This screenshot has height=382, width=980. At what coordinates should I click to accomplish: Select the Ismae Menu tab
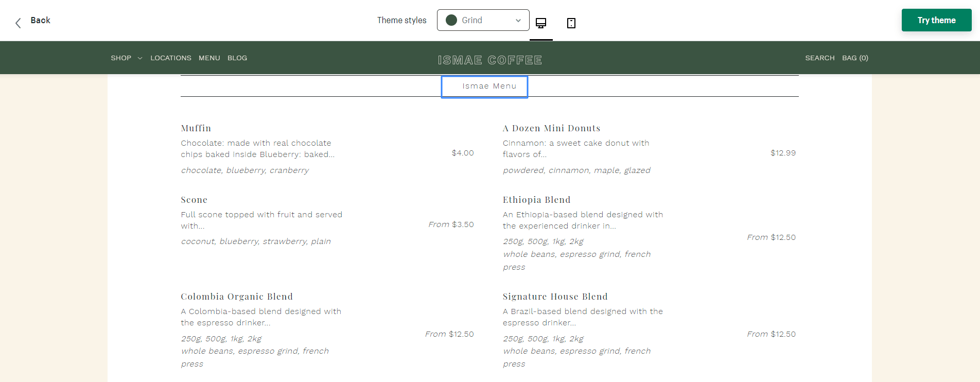click(x=484, y=86)
